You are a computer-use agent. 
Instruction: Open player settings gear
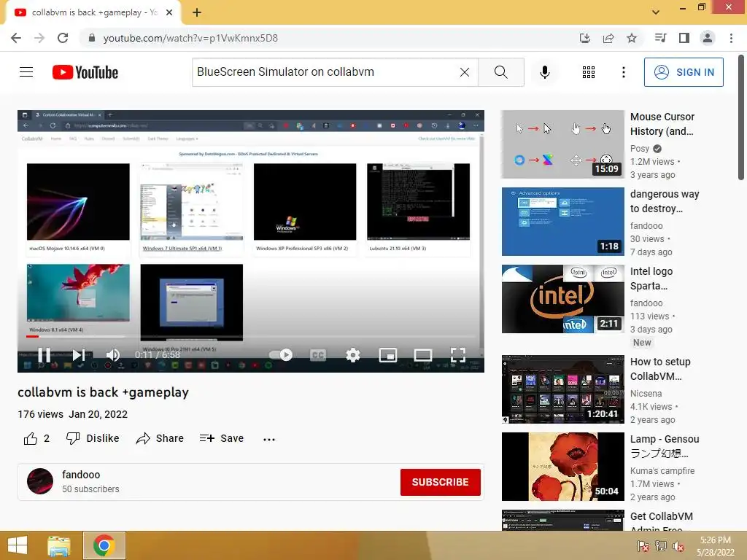pyautogui.click(x=352, y=355)
